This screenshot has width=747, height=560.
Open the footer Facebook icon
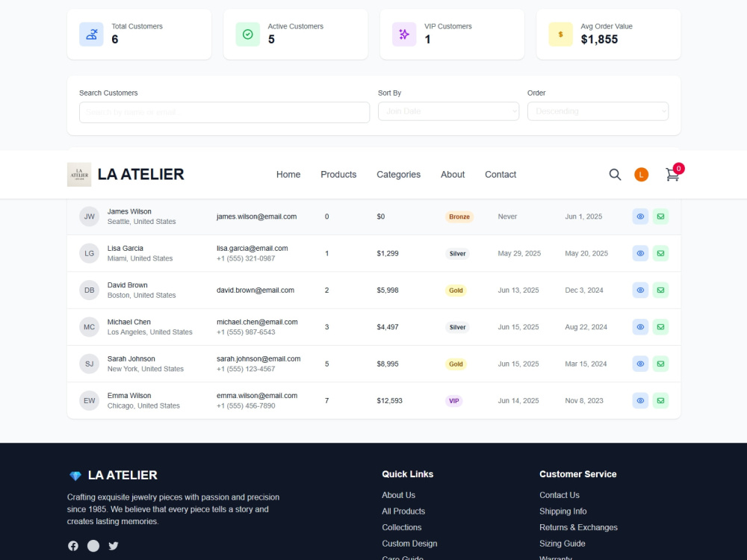(x=73, y=546)
